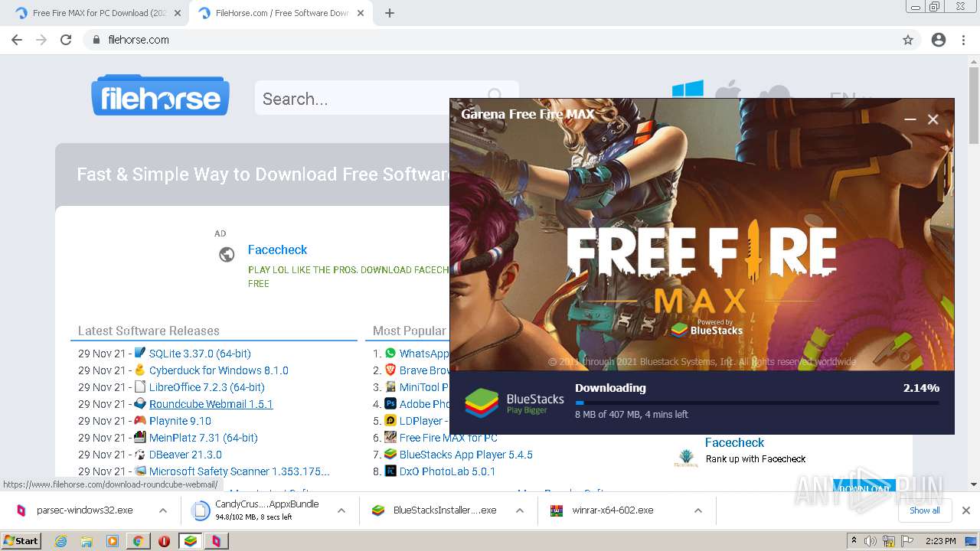Close the Garena Free Fire MAX installer
Screen dimensions: 980x551
[x=933, y=119]
